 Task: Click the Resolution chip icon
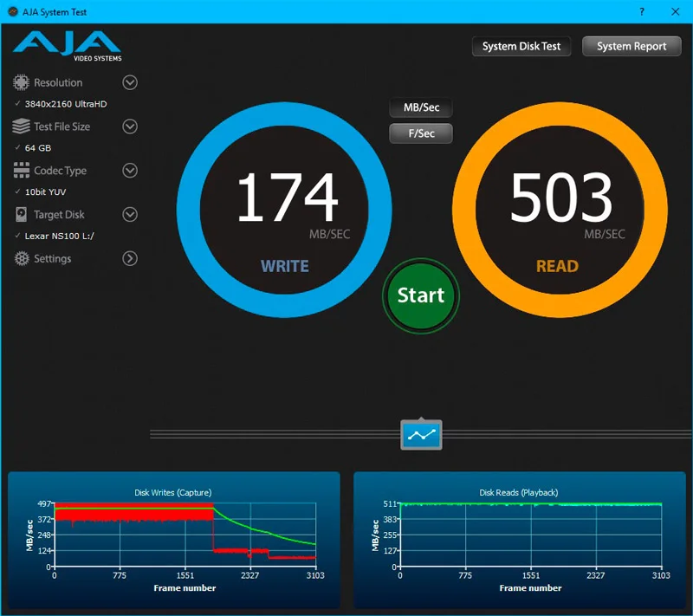pyautogui.click(x=21, y=82)
